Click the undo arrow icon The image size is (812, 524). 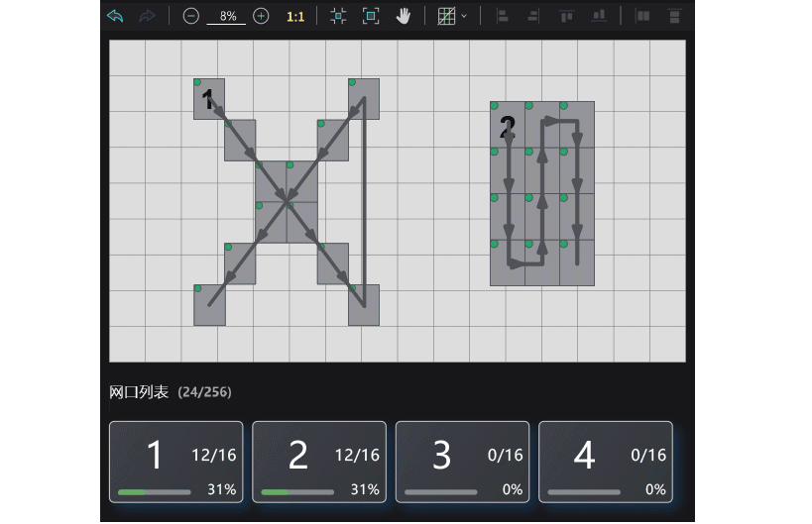point(116,16)
